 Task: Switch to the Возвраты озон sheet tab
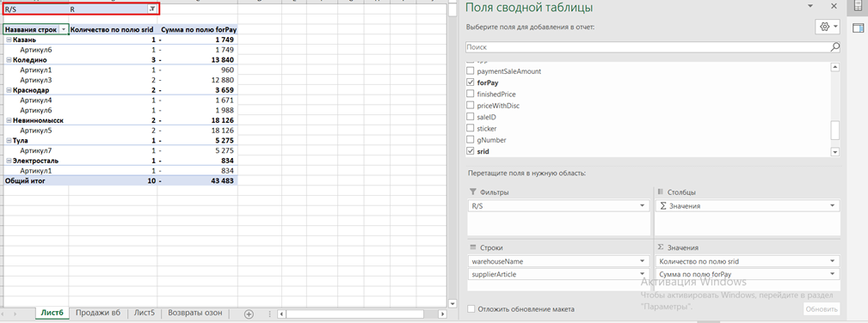[195, 313]
